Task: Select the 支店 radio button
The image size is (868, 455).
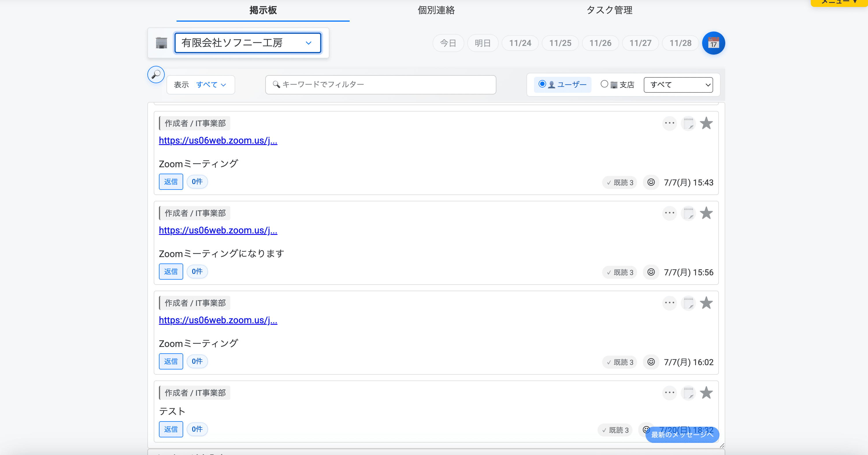Action: coord(604,84)
